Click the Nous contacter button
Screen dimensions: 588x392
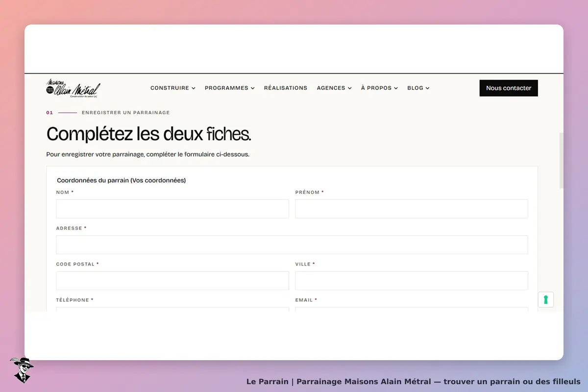(509, 88)
